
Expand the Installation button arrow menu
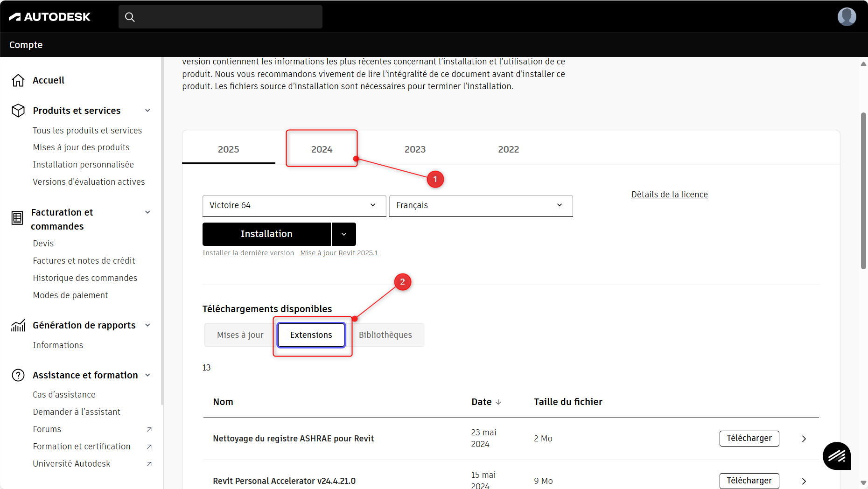(x=344, y=234)
